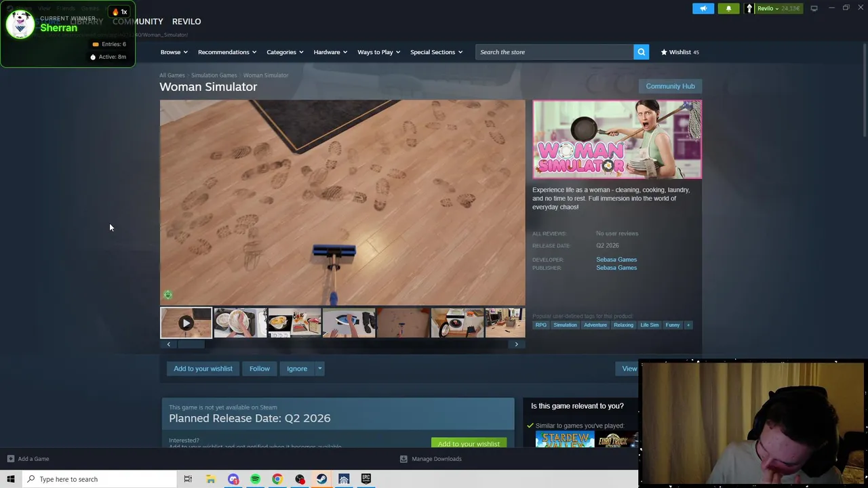Open the house-icon app in the taskbar
The width and height of the screenshot is (868, 488).
coord(344,479)
